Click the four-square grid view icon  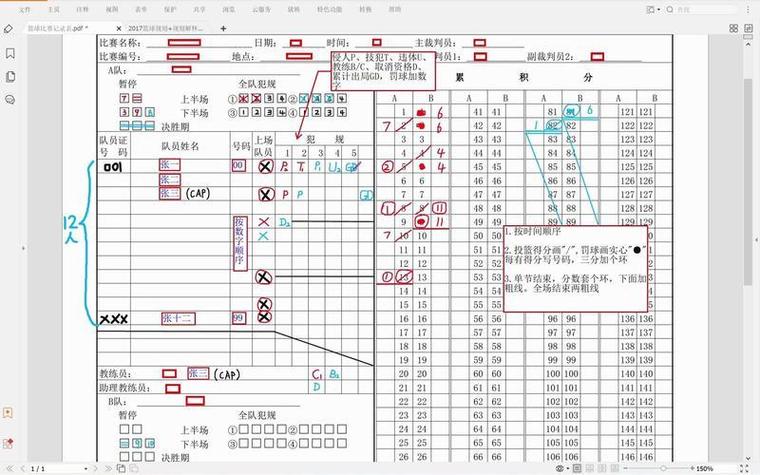point(734,29)
